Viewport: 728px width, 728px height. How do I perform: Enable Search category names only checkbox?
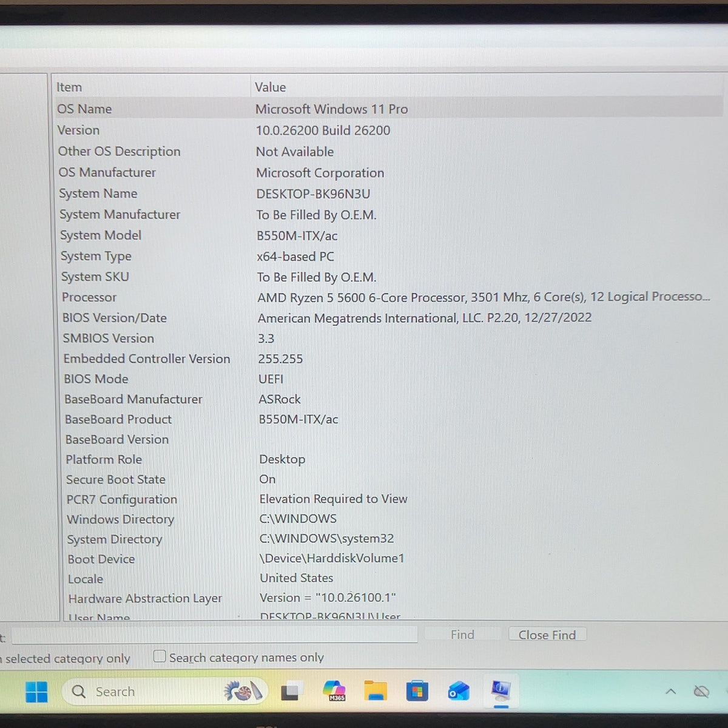[160, 656]
